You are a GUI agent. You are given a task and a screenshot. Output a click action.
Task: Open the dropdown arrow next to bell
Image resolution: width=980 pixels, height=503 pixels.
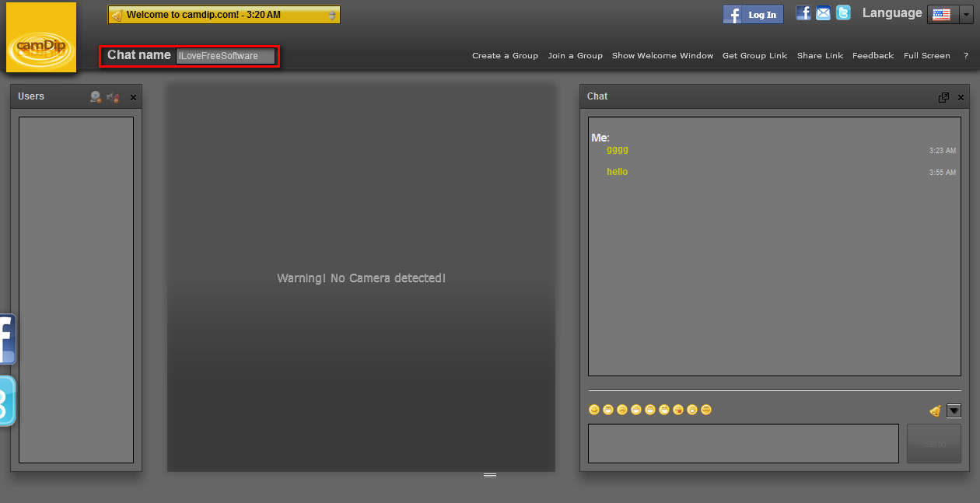click(x=954, y=410)
